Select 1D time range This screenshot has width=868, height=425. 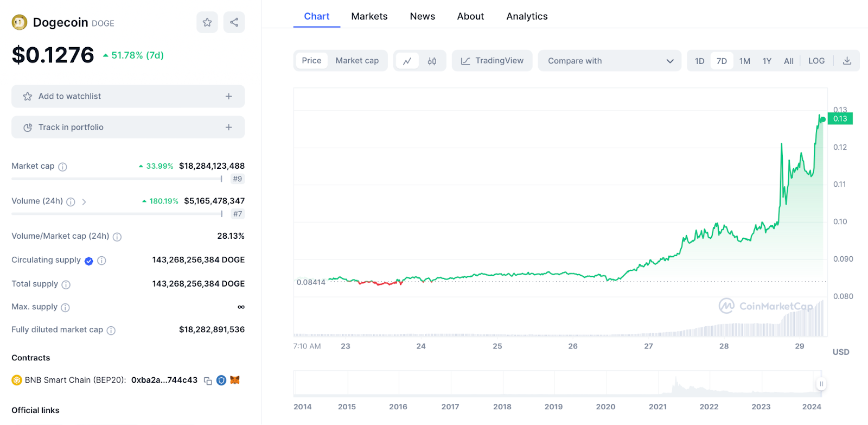coord(700,61)
